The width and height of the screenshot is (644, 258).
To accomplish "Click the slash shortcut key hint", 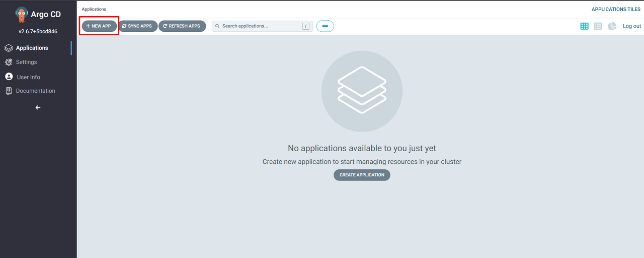I will [305, 26].
